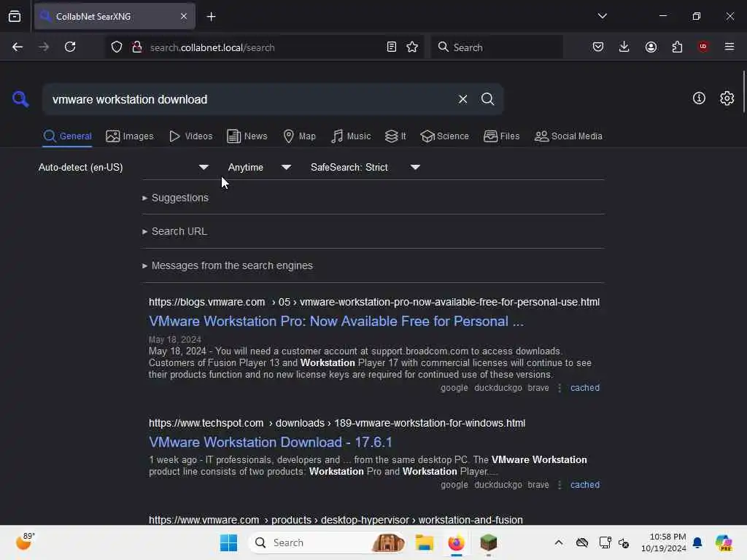Open Copilot preview icon in taskbar
This screenshot has height=560, width=747.
[x=724, y=542]
